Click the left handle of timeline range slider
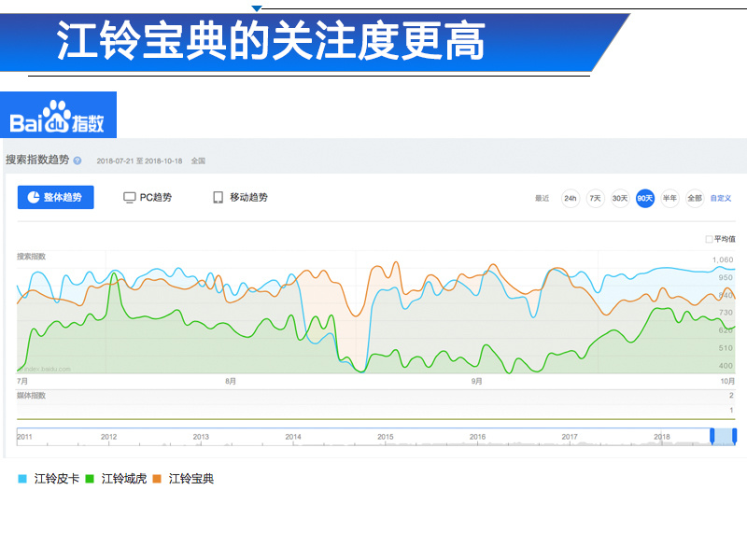 tap(712, 436)
